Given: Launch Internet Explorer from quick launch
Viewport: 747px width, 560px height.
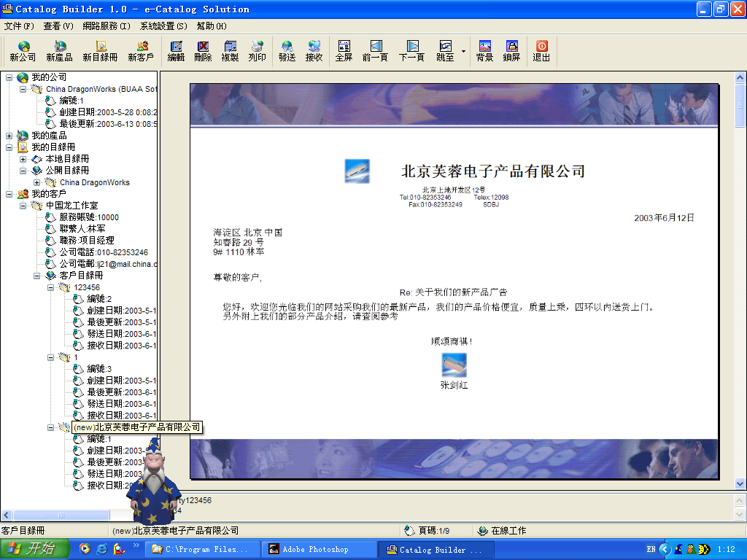Looking at the screenshot, I should coord(101,549).
